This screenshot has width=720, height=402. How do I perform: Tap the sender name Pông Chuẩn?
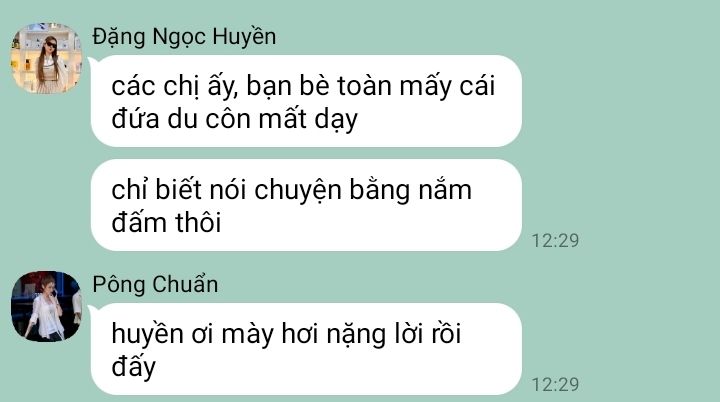[155, 284]
